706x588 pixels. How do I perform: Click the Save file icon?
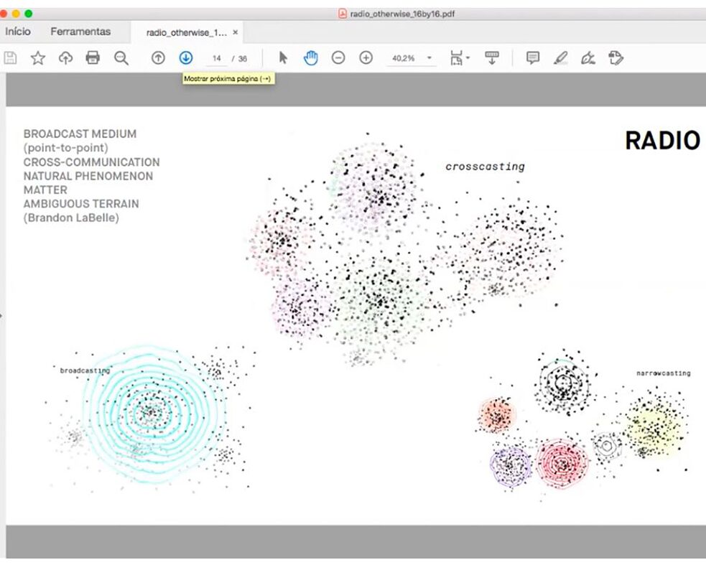pyautogui.click(x=11, y=58)
